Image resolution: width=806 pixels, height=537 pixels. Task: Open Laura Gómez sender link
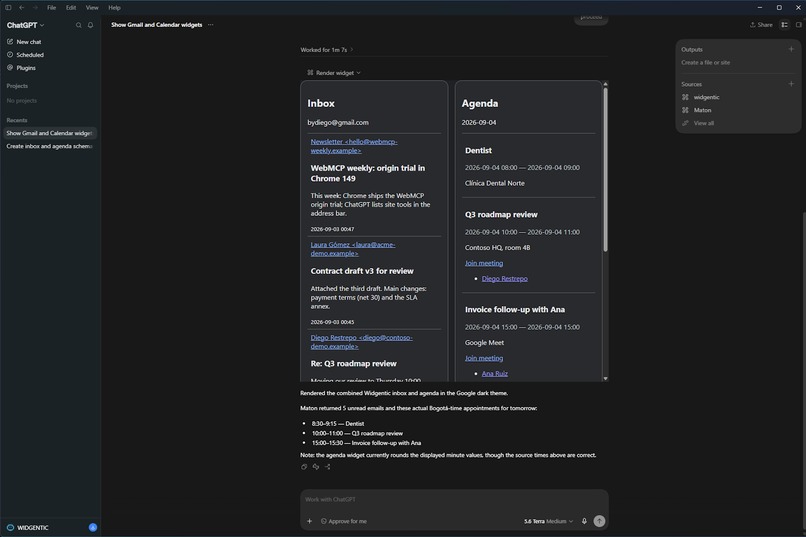[353, 249]
